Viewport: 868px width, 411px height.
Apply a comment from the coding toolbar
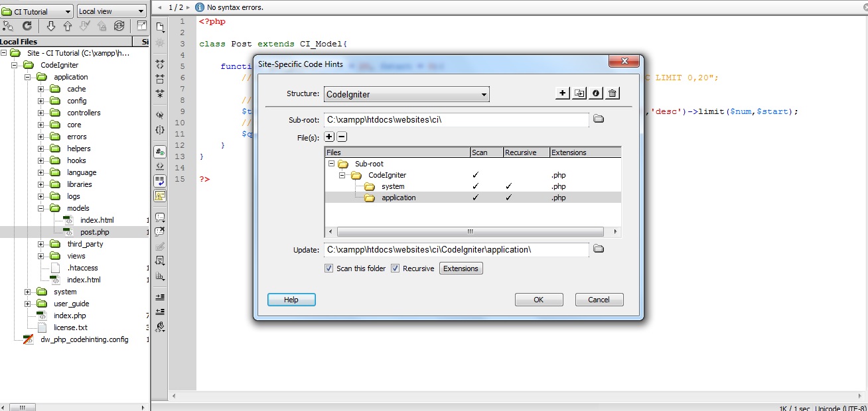click(160, 216)
